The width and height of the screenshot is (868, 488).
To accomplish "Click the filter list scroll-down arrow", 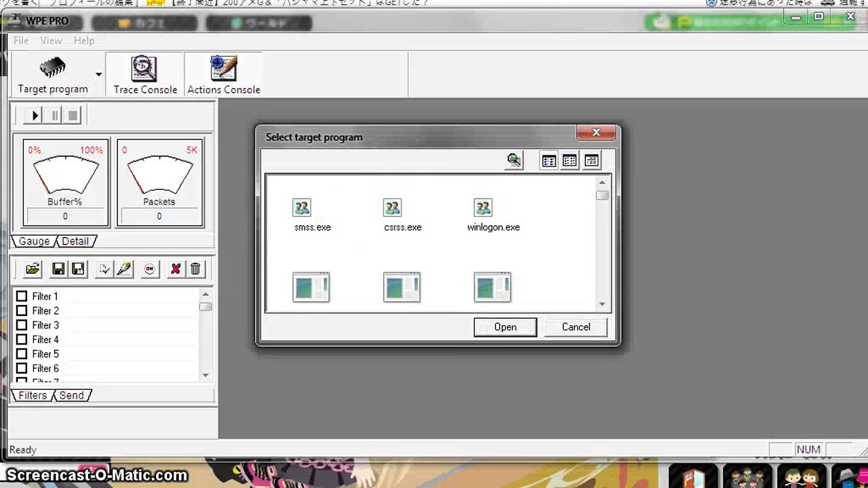I will pyautogui.click(x=205, y=375).
